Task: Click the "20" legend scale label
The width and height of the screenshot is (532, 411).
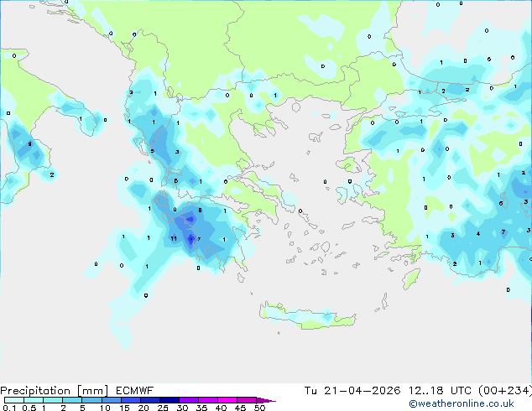Action: click(x=143, y=408)
